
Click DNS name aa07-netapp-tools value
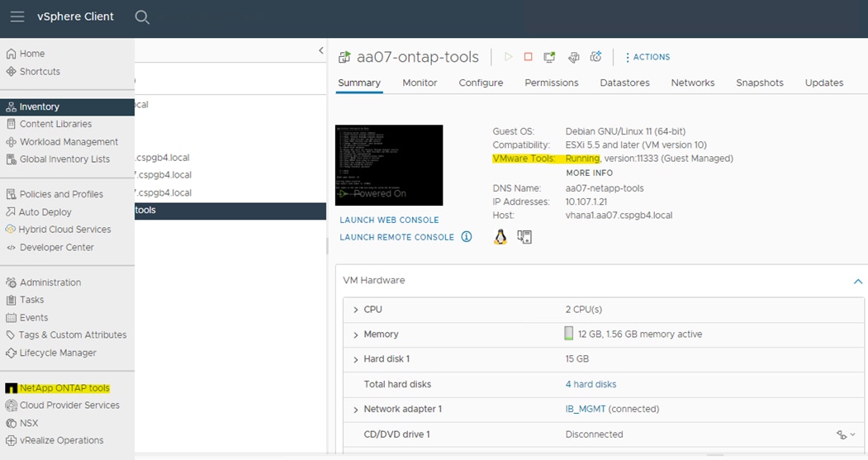pos(605,188)
